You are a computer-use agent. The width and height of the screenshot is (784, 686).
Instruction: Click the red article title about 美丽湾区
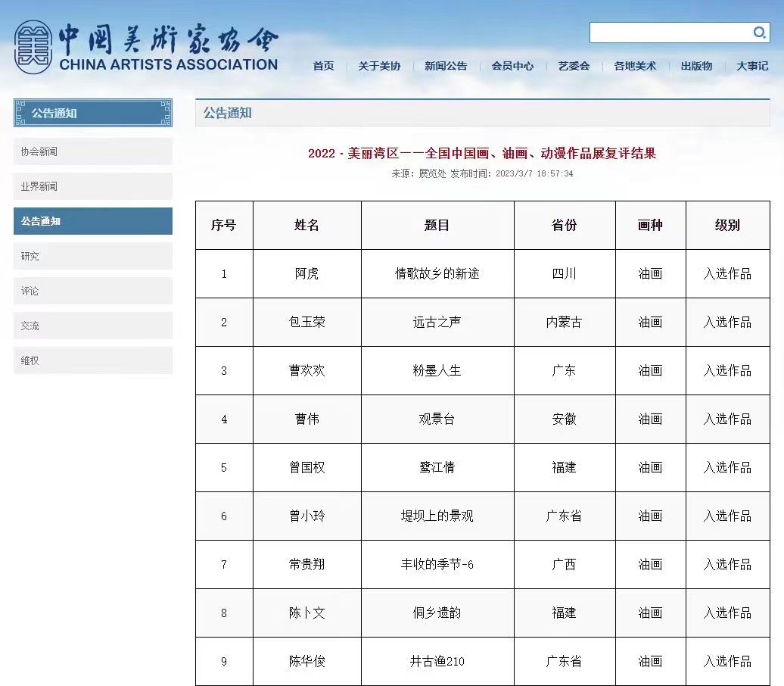click(x=482, y=154)
